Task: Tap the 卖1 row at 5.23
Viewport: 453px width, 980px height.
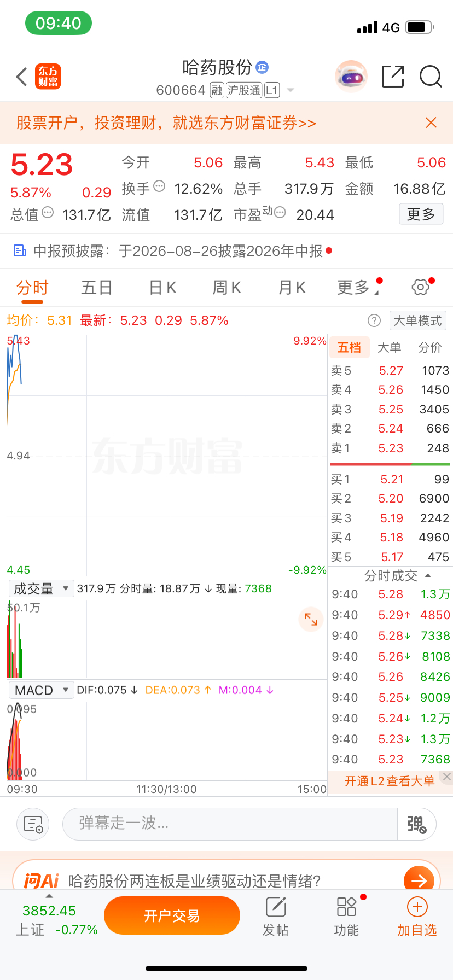Action: click(390, 448)
